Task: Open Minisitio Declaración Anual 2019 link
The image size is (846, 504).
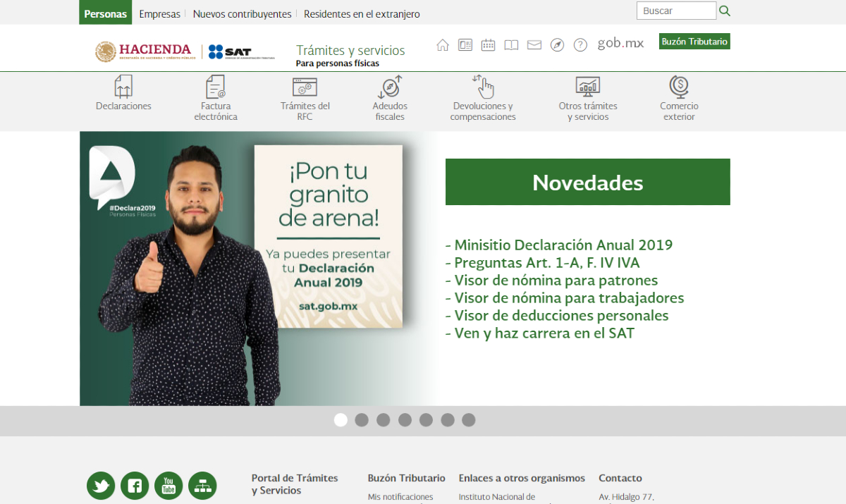Action: [560, 245]
